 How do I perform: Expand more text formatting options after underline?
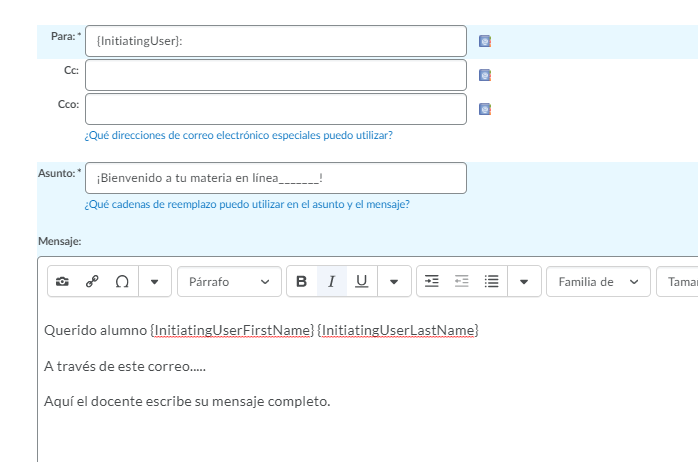point(394,282)
